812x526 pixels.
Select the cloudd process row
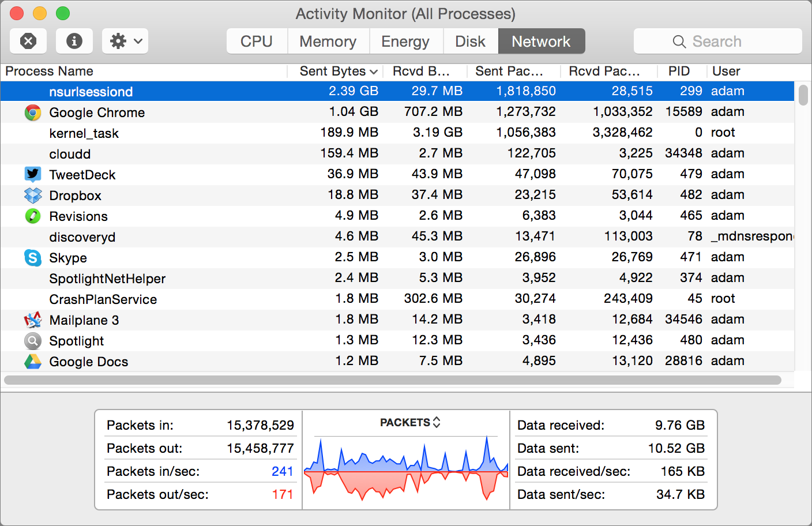tap(397, 153)
